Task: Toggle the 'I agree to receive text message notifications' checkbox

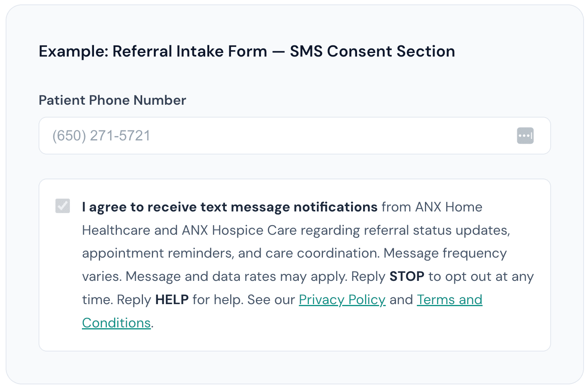Action: 62,206
